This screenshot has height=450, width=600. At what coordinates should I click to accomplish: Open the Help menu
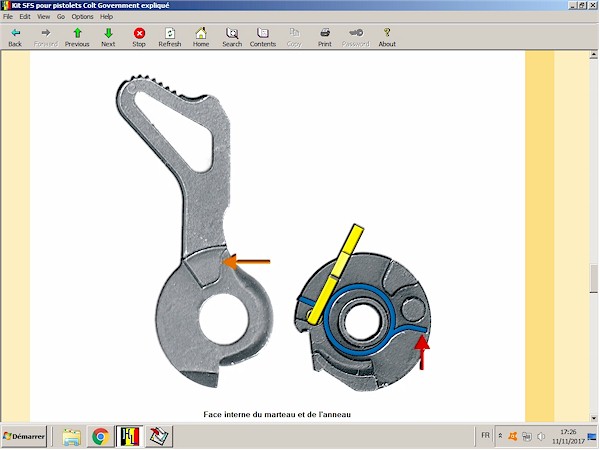pyautogui.click(x=106, y=16)
